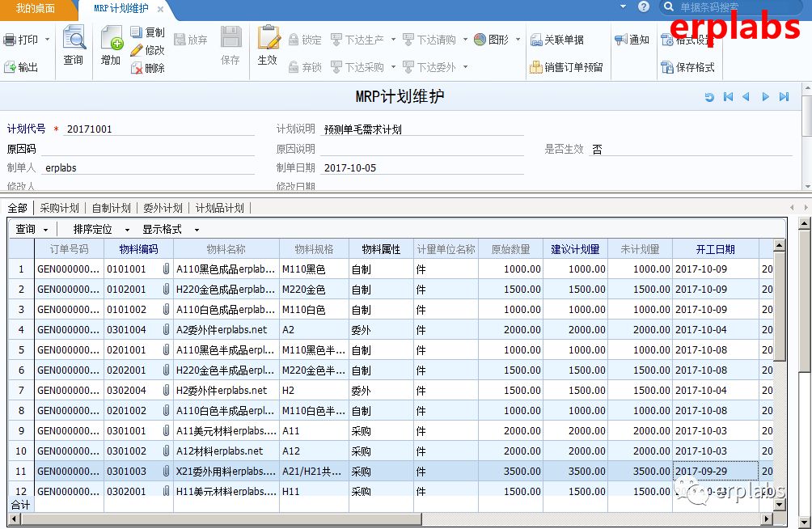Click the 输出 export icon

[10, 67]
